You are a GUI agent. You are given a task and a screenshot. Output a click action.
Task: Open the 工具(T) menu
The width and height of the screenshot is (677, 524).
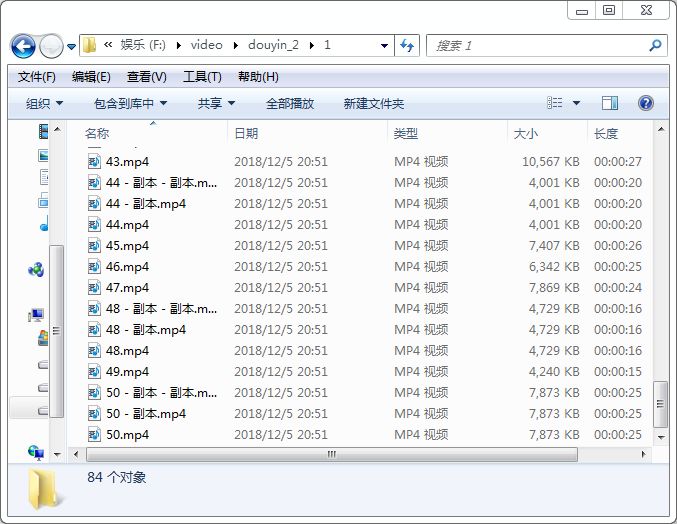(201, 77)
